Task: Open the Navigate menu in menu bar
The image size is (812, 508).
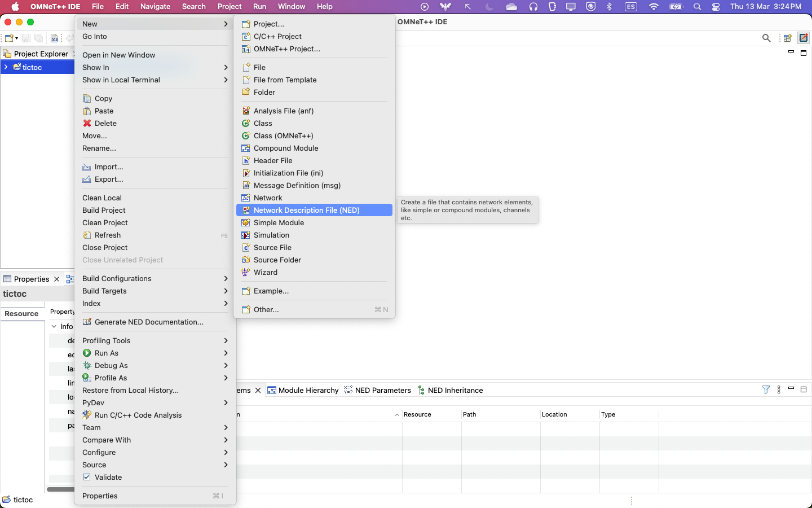Action: (155, 6)
